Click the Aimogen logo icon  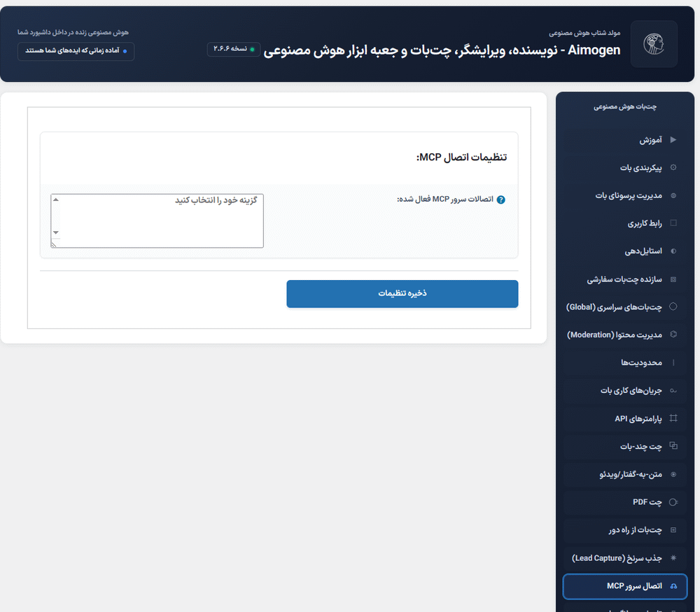point(653,43)
